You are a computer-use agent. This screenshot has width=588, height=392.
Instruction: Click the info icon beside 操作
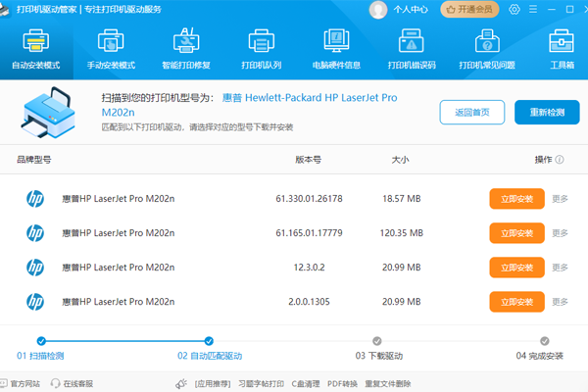click(x=560, y=160)
